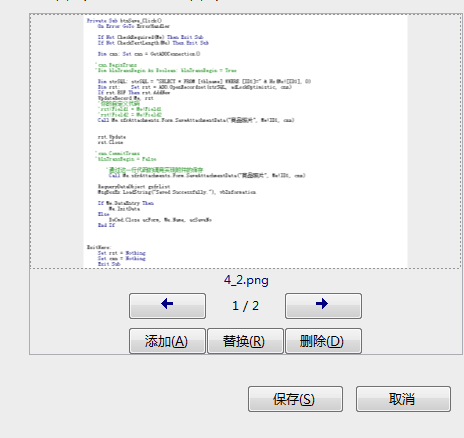Image resolution: width=464 pixels, height=438 pixels.
Task: Show next attachment using right arrow
Action: tap(323, 306)
